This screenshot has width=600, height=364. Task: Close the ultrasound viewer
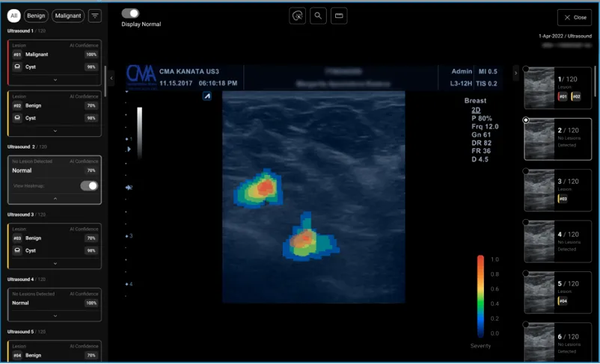pyautogui.click(x=574, y=17)
